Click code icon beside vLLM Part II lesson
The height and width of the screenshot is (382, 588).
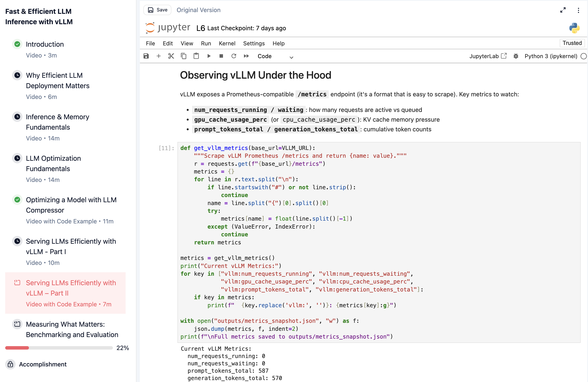point(17,283)
